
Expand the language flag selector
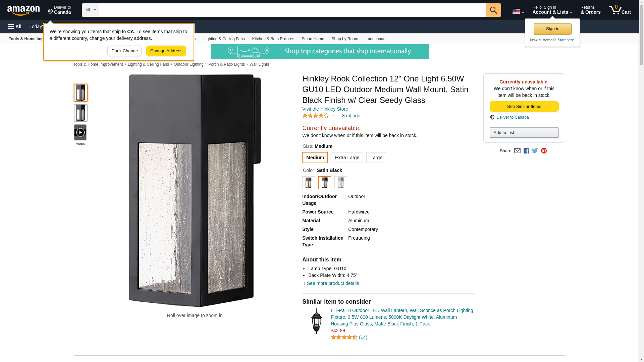click(518, 11)
